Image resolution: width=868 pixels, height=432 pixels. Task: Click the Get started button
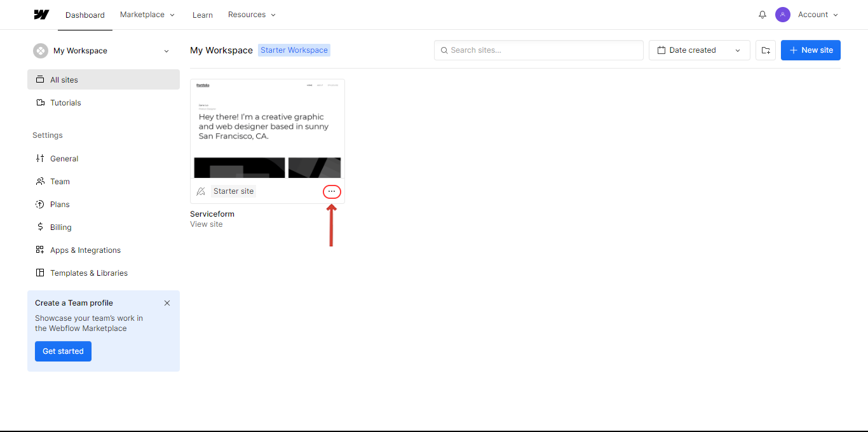pos(63,351)
